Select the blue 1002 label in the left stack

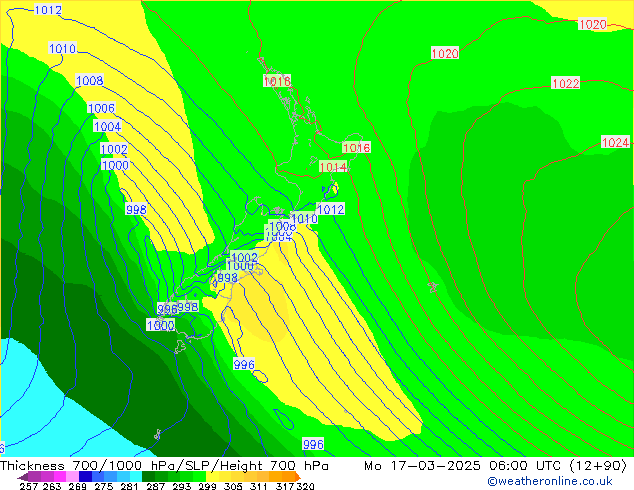click(x=114, y=149)
